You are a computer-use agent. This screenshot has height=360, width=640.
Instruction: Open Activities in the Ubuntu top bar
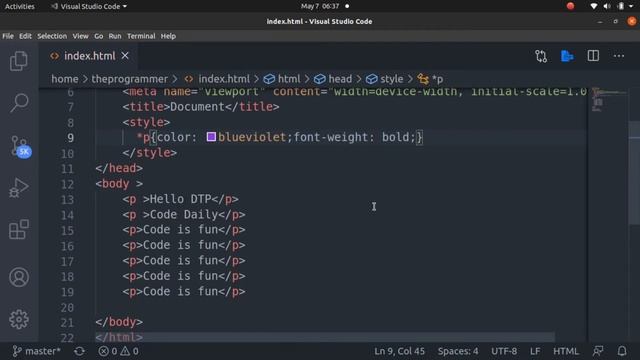coord(20,6)
